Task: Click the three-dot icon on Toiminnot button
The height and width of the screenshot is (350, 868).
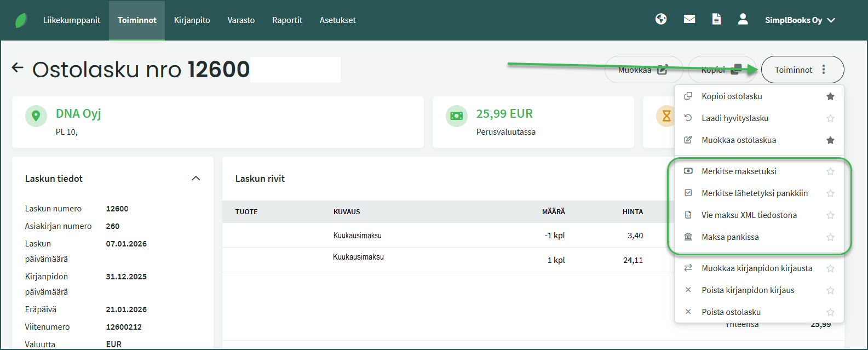Action: pyautogui.click(x=824, y=70)
